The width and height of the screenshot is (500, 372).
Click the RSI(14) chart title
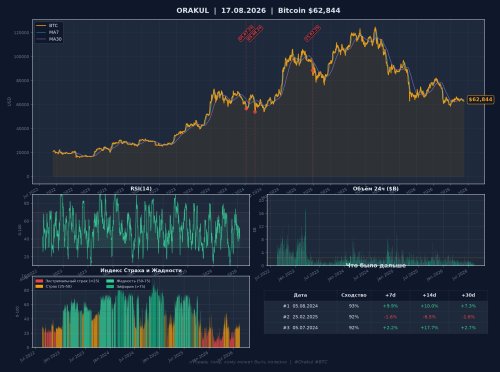point(141,189)
